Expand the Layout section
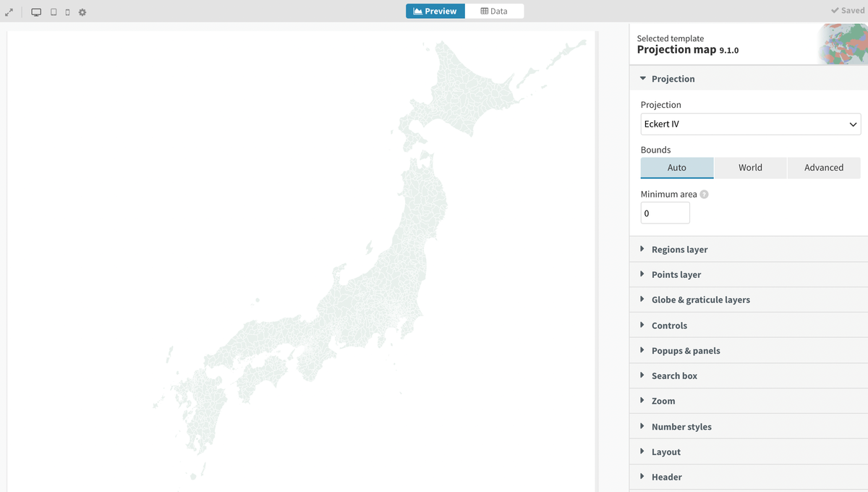 point(749,452)
